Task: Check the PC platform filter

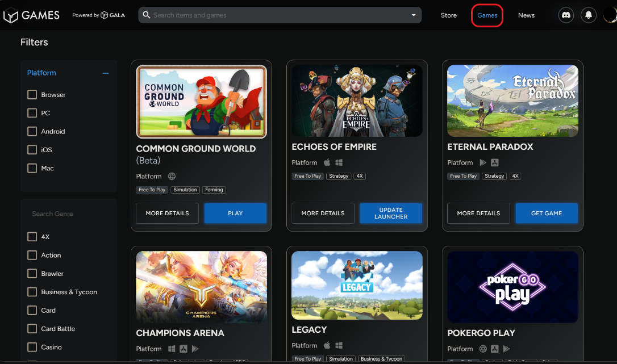Action: pyautogui.click(x=32, y=113)
